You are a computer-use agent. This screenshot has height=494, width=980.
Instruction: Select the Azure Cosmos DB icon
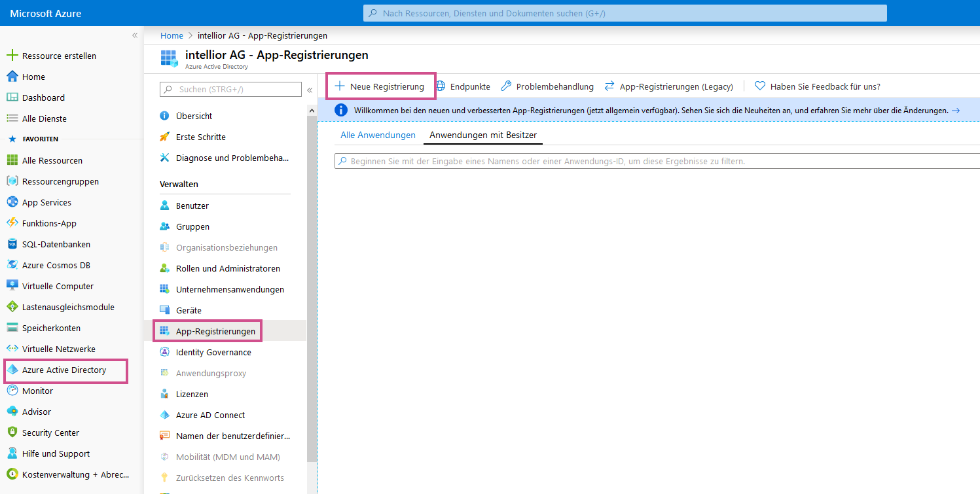click(12, 265)
